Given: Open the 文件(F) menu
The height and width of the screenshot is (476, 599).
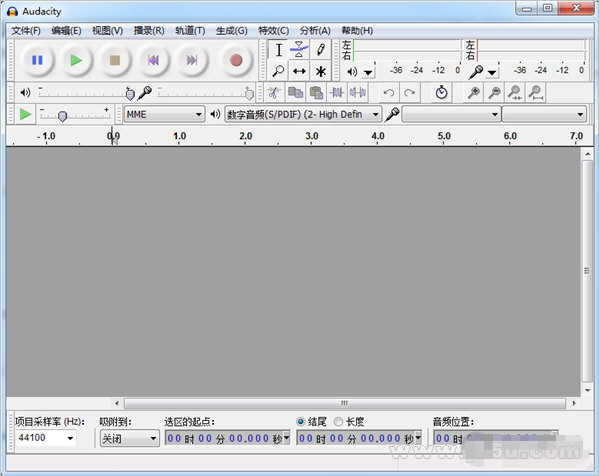Looking at the screenshot, I should [x=26, y=31].
